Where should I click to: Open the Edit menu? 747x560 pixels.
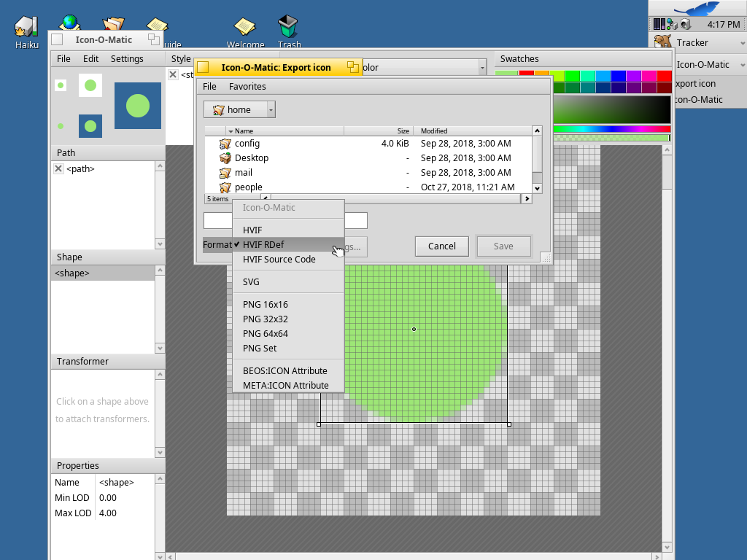coord(90,58)
